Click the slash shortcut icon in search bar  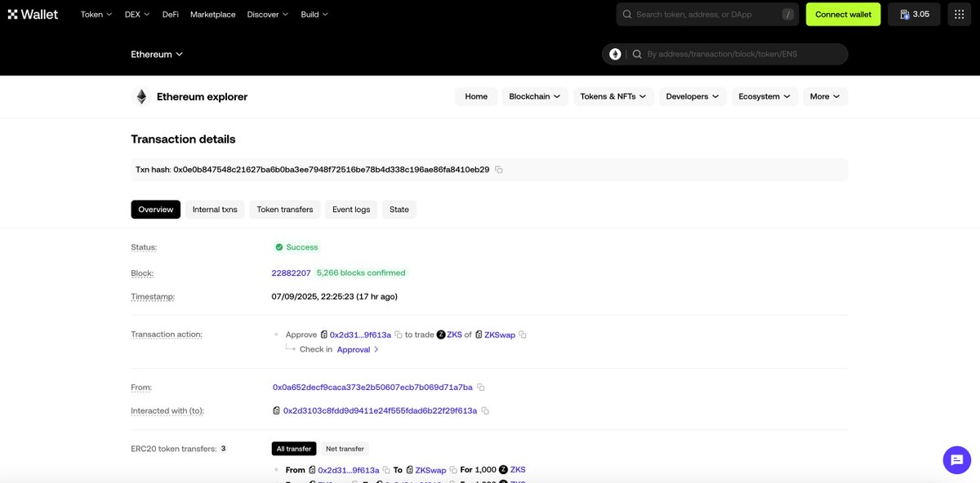tap(787, 14)
